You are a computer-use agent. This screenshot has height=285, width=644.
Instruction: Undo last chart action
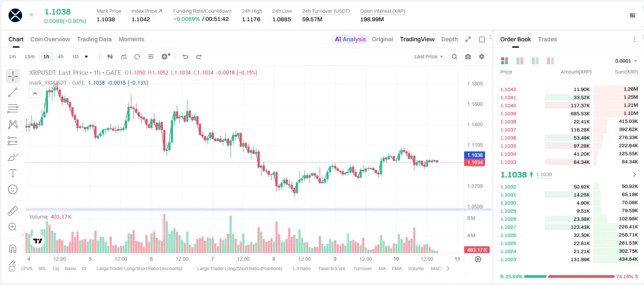tap(185, 57)
